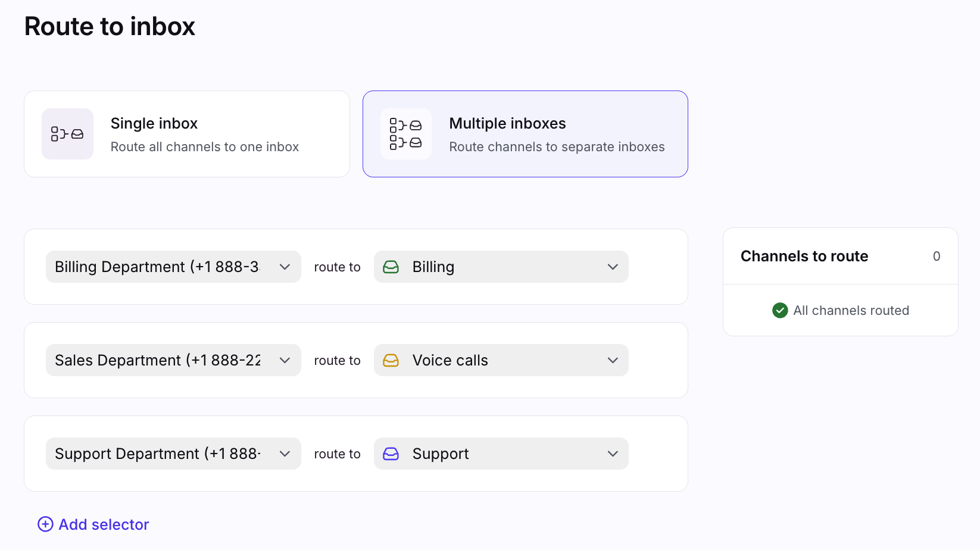The width and height of the screenshot is (980, 550).
Task: Open the Support Department channel dropdown
Action: (173, 454)
